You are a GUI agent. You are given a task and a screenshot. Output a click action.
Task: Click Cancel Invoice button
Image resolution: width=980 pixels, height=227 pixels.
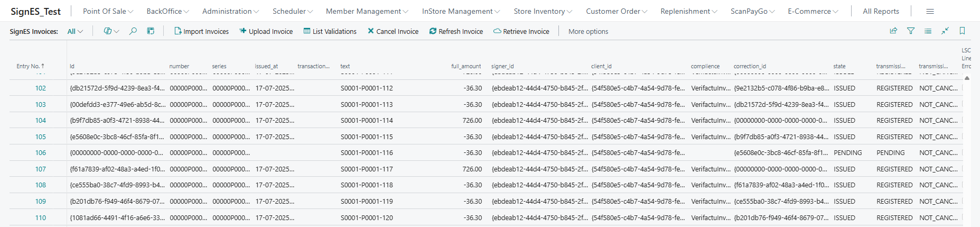point(393,31)
